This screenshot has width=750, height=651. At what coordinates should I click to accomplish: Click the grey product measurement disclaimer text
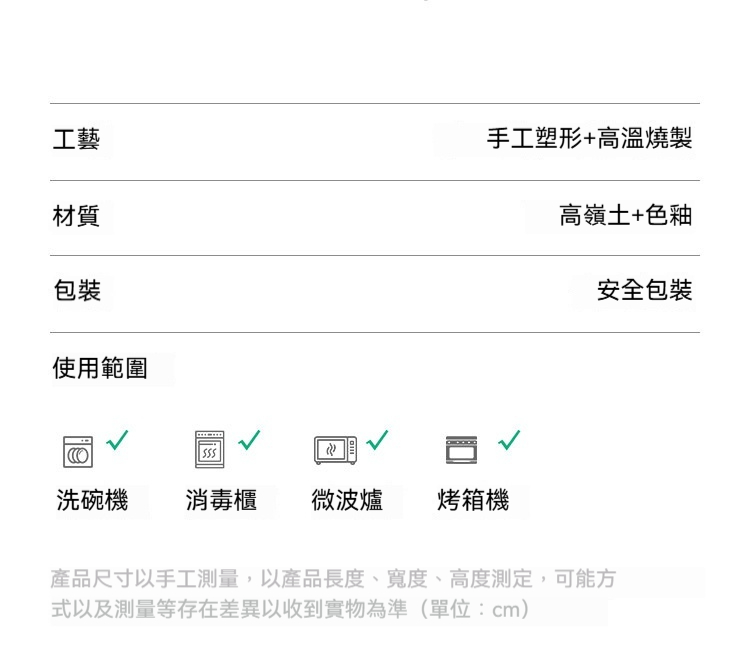coord(333,594)
